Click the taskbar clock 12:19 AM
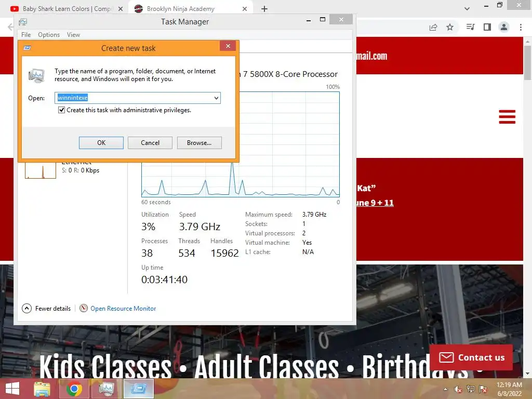The height and width of the screenshot is (399, 532). click(509, 385)
